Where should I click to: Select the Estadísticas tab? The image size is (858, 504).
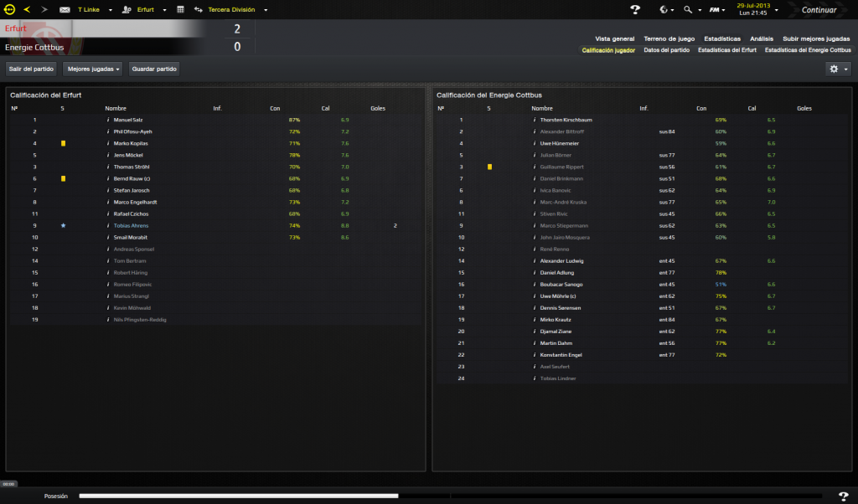pyautogui.click(x=722, y=39)
